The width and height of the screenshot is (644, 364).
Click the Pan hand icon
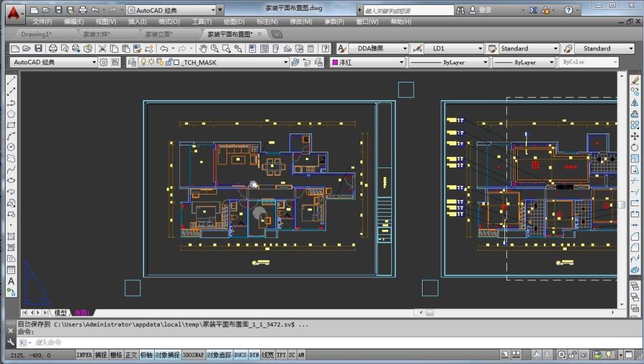[x=203, y=48]
